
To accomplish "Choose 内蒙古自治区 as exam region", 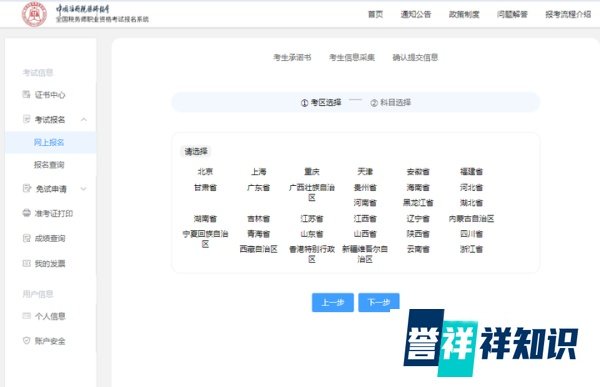I will point(471,219).
